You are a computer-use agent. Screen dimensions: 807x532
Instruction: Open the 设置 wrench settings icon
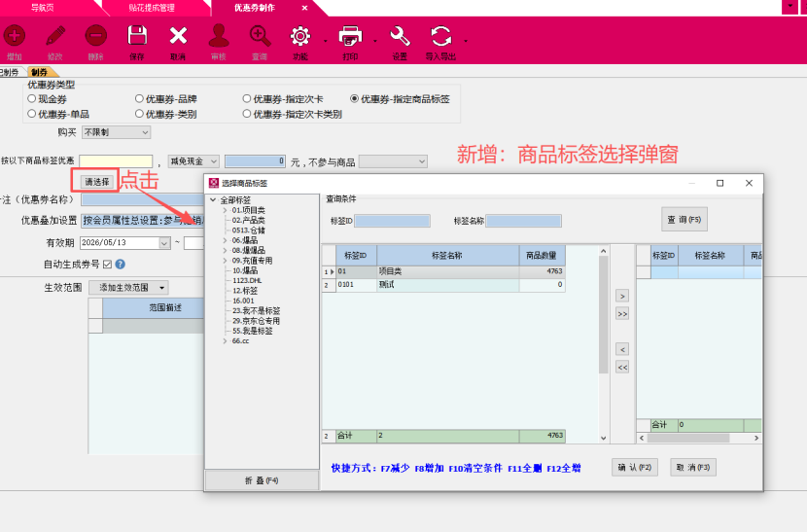[400, 36]
